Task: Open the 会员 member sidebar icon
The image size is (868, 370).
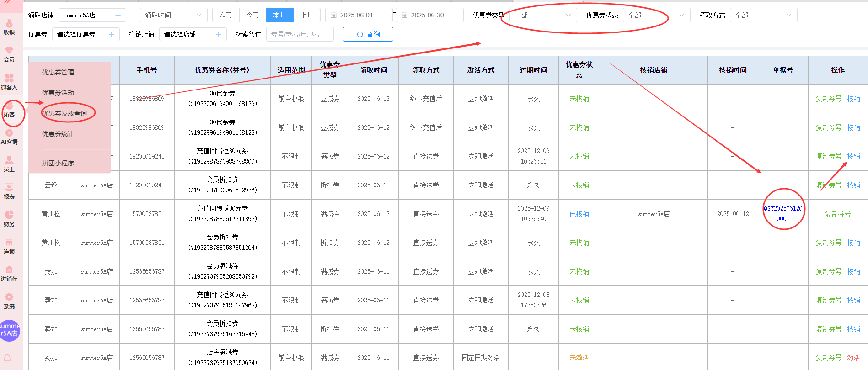Action: (x=9, y=54)
